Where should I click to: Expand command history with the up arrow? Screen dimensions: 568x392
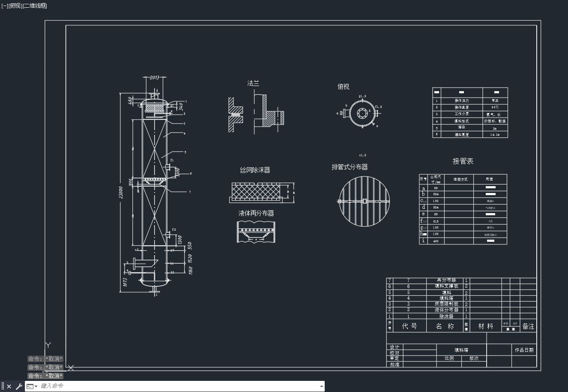point(322,386)
